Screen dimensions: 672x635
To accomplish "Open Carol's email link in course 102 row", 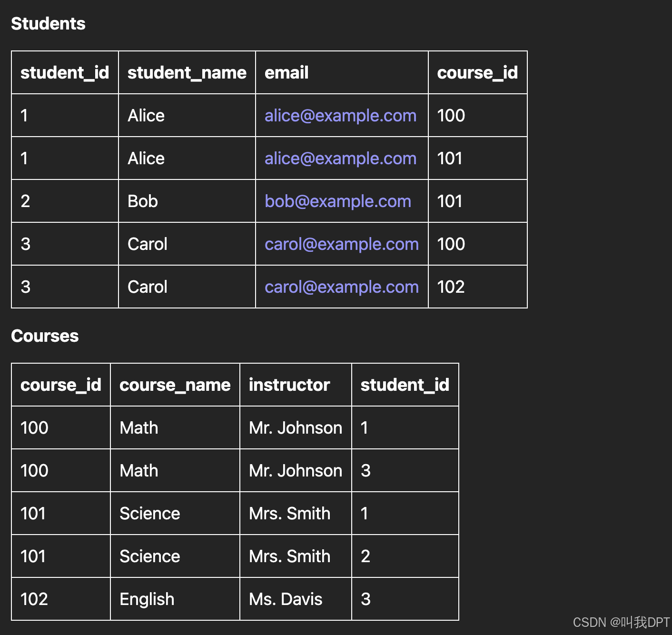I will tap(341, 287).
